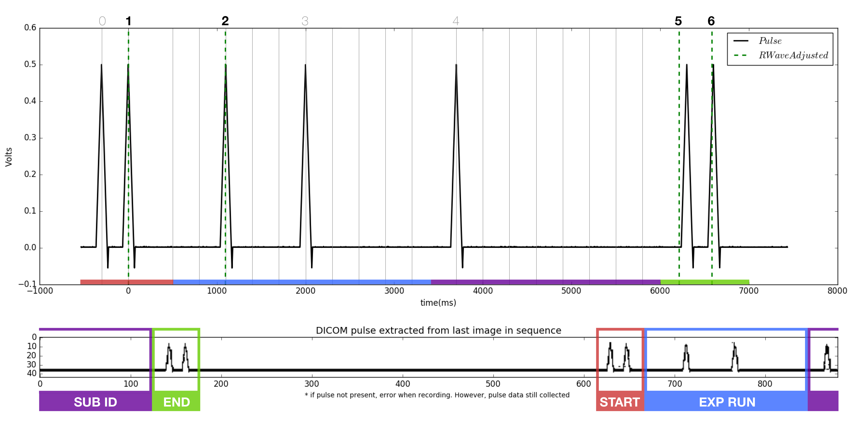The width and height of the screenshot is (868, 434).
Task: Click the lower plot y-axis tick 10
Action: pos(32,346)
